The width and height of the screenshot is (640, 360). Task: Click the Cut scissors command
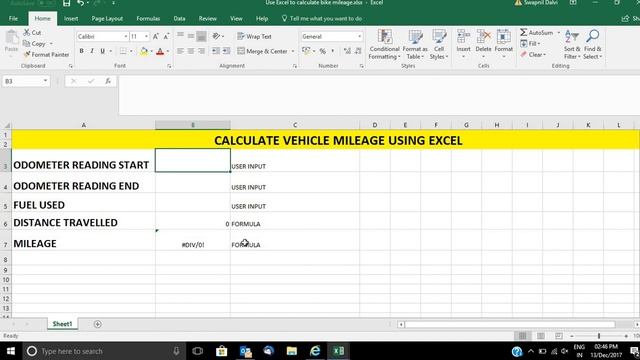tap(32, 32)
